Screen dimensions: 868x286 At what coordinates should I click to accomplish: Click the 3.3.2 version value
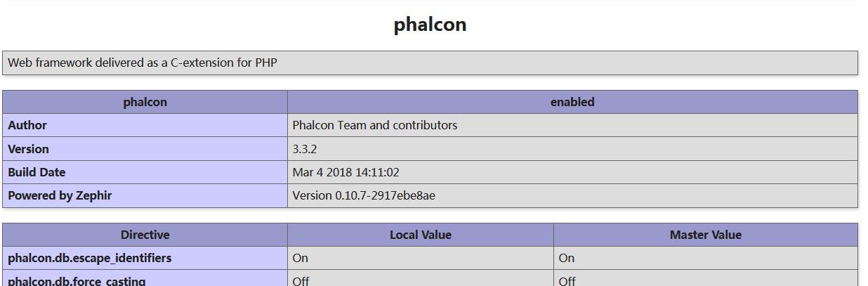pyautogui.click(x=304, y=149)
